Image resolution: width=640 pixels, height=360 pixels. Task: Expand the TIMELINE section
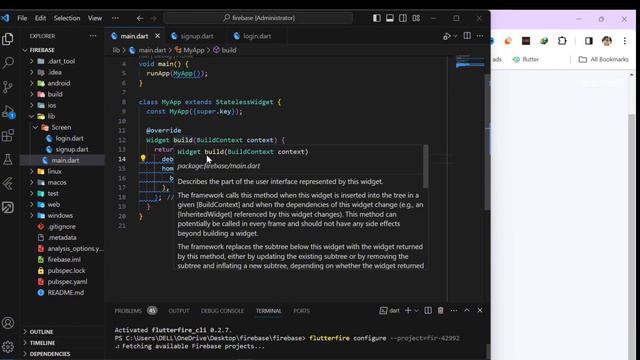pyautogui.click(x=42, y=343)
